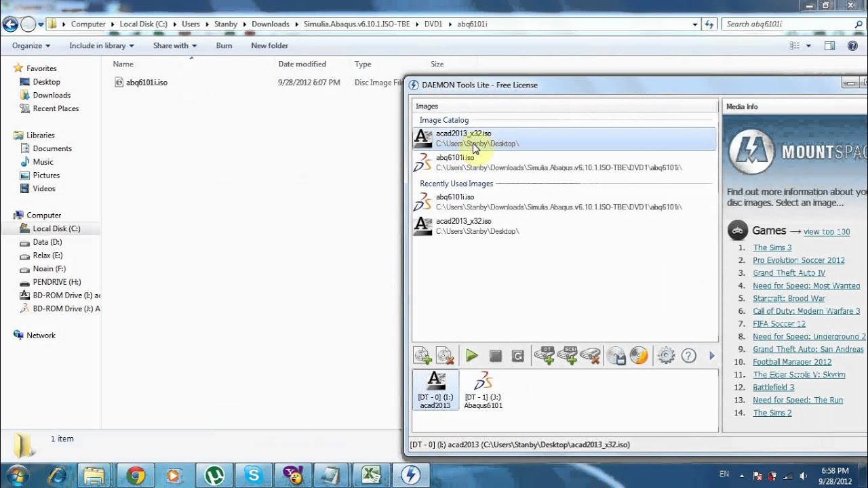Open the Organize menu
868x488 pixels.
click(x=31, y=45)
